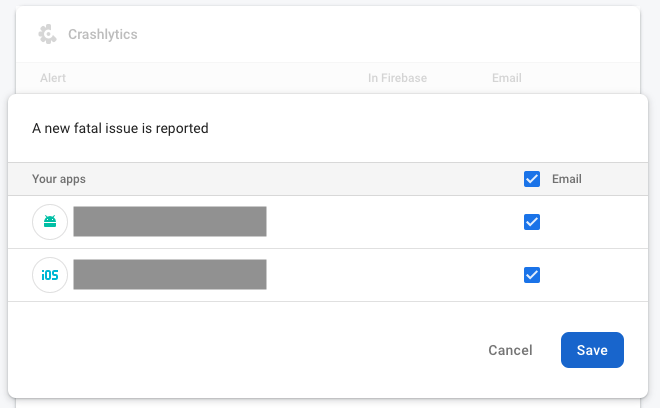The height and width of the screenshot is (408, 660).
Task: Uncheck email alerts for the iOS app
Action: coord(532,275)
